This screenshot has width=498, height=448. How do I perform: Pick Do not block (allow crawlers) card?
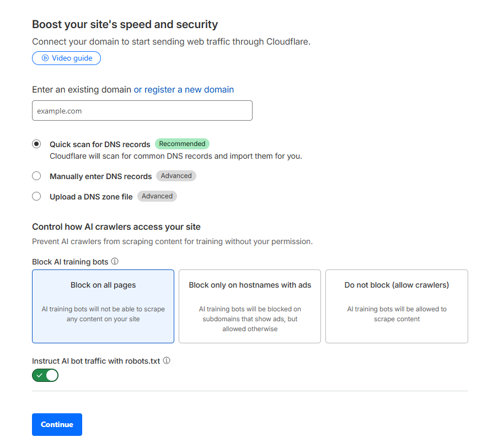click(x=397, y=306)
